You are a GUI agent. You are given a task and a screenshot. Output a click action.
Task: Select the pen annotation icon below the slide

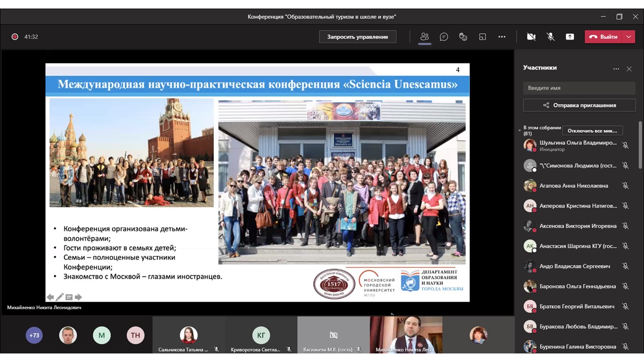(59, 297)
